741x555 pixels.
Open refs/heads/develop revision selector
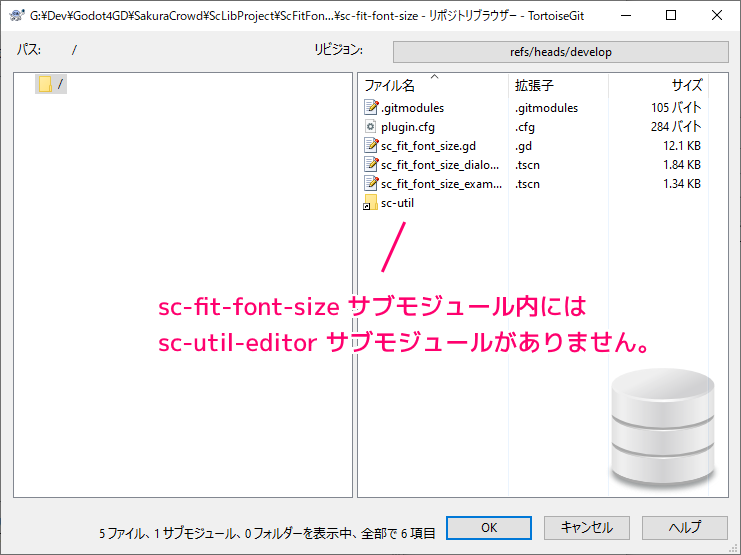click(559, 52)
